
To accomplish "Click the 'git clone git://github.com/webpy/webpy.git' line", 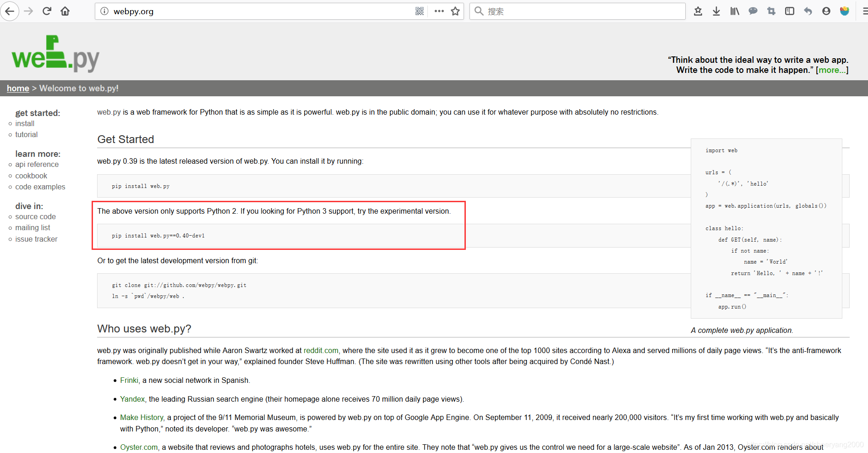I will pos(179,285).
